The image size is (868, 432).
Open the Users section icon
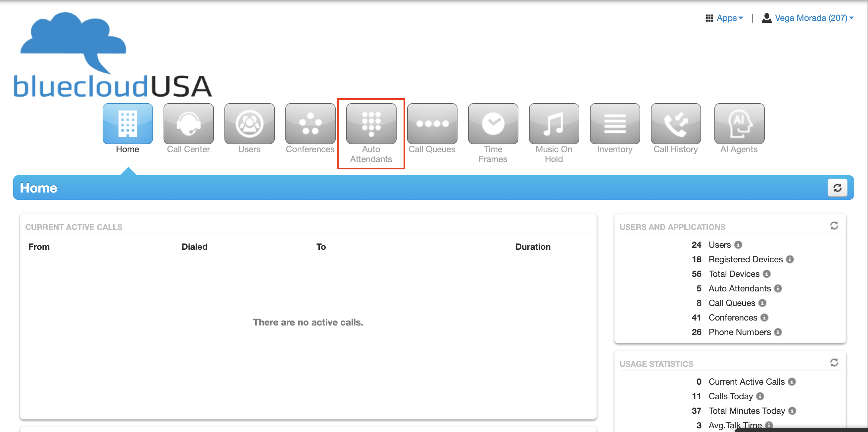tap(249, 124)
